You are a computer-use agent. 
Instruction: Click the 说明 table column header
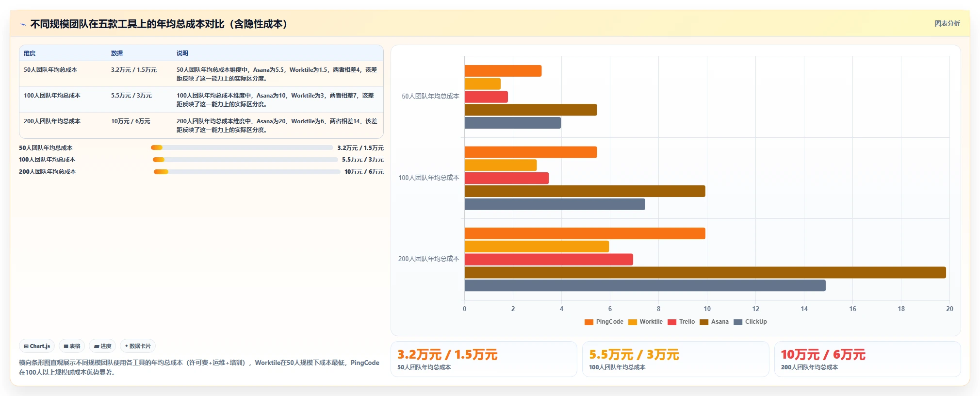(x=182, y=53)
